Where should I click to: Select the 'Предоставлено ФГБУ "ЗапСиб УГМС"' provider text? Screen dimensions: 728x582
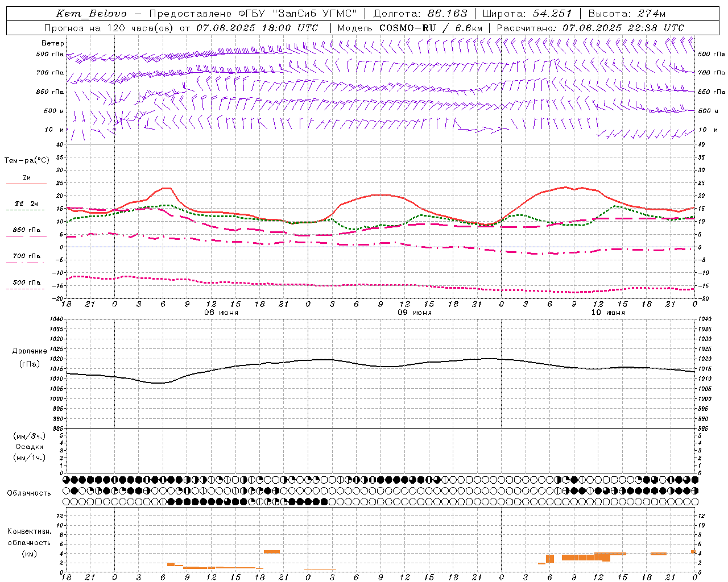coord(253,14)
